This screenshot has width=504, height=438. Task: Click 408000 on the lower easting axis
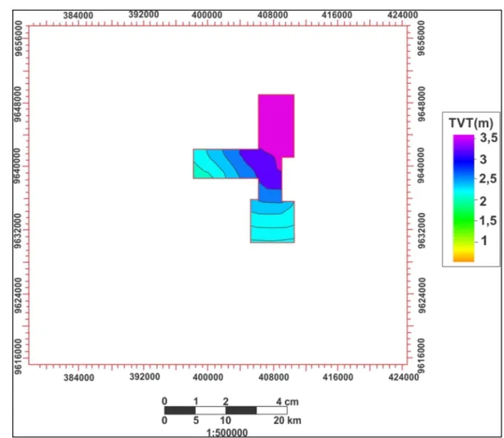tap(274, 377)
